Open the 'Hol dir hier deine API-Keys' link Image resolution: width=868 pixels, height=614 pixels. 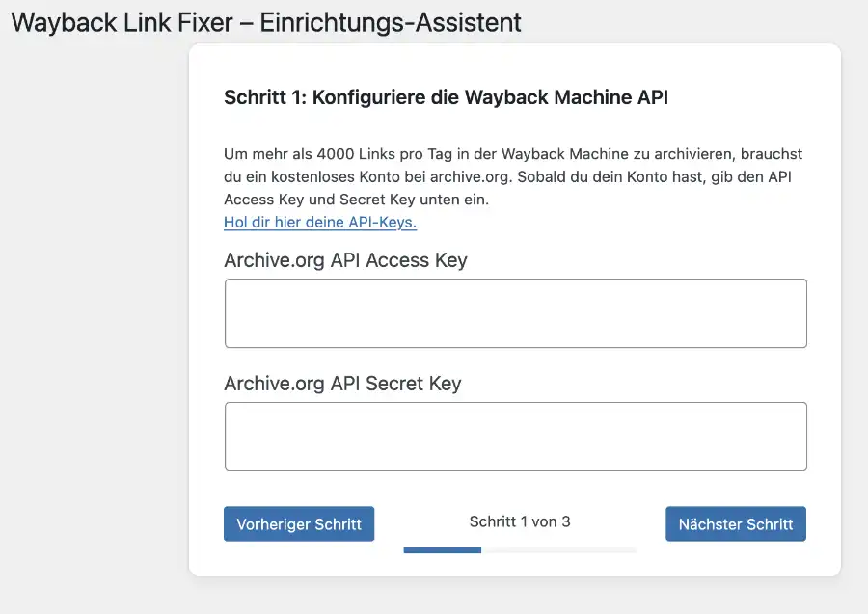click(320, 222)
